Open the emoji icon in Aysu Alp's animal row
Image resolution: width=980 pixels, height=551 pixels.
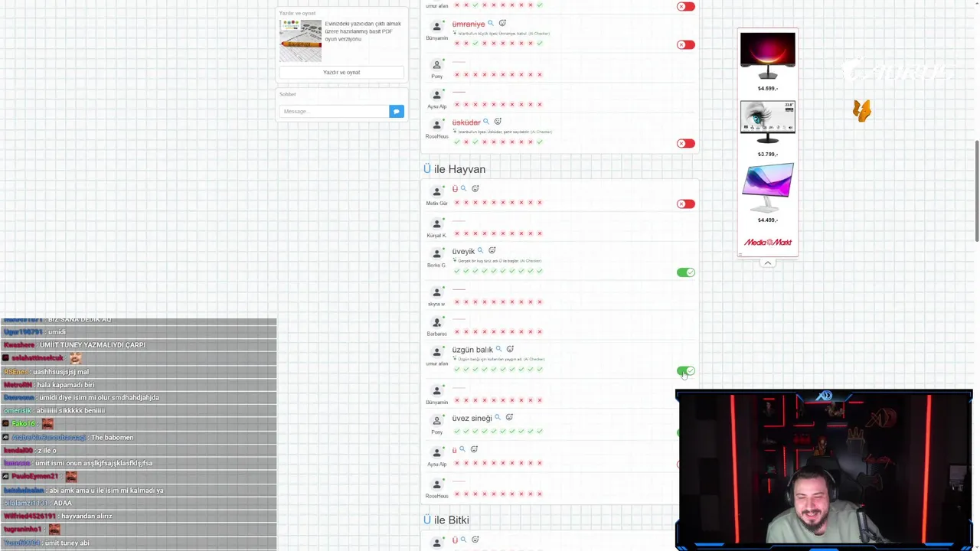point(474,449)
